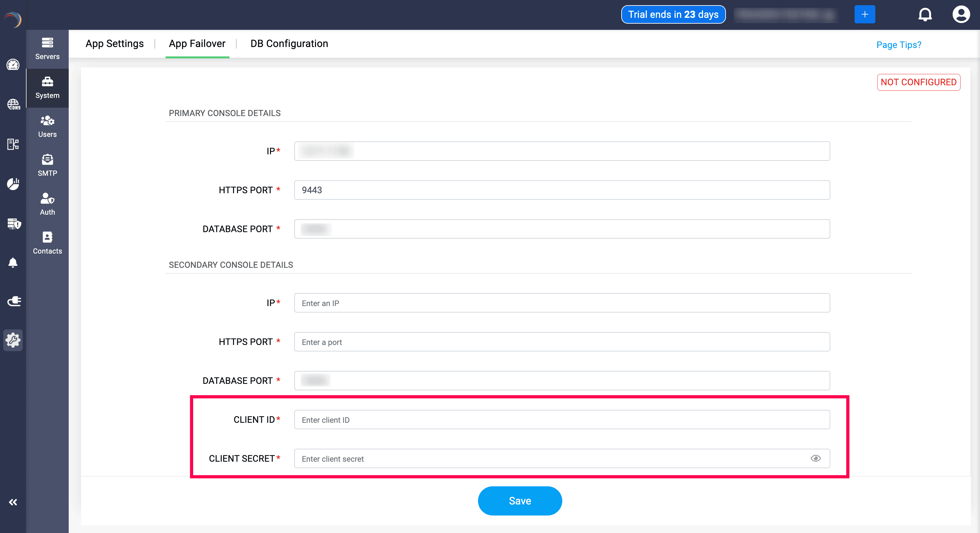Click the Trial ends in 23 days badge

(x=673, y=15)
